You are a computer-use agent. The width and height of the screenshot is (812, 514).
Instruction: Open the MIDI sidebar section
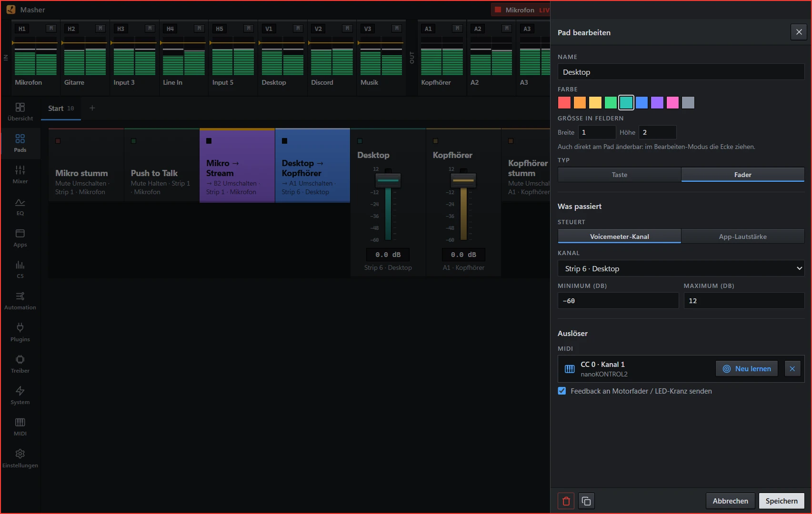point(20,427)
